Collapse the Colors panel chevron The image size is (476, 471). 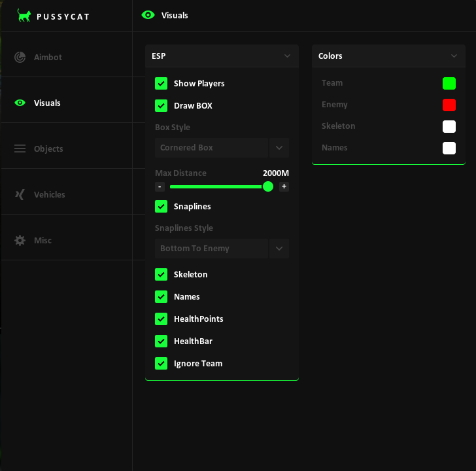(454, 56)
